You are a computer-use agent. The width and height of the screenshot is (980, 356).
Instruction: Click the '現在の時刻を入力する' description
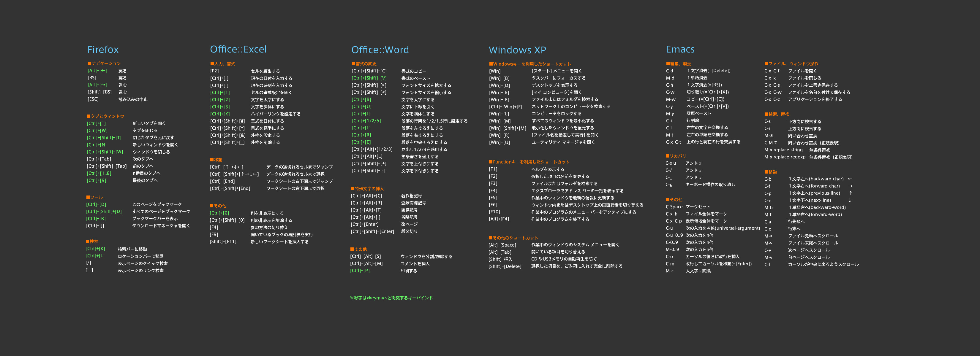point(272,85)
